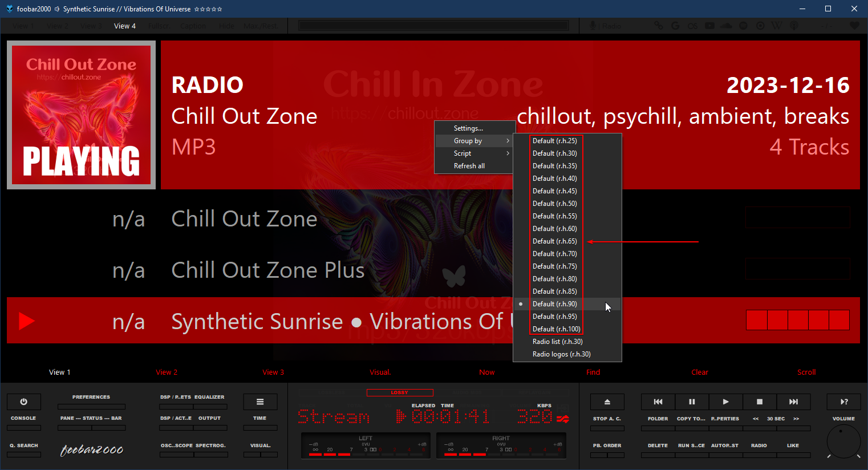Select Radio logos (r.h.30) grouping

tap(561, 354)
